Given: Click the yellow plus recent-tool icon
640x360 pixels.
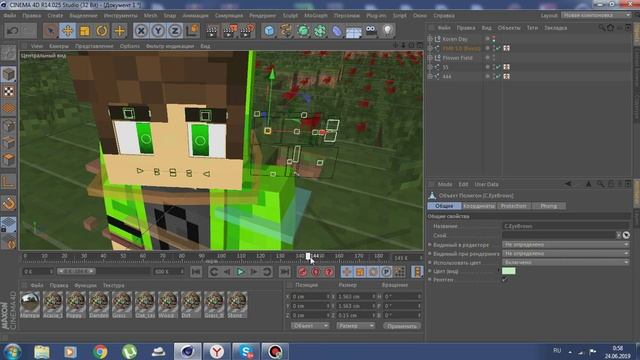Looking at the screenshot, I should 120,31.
